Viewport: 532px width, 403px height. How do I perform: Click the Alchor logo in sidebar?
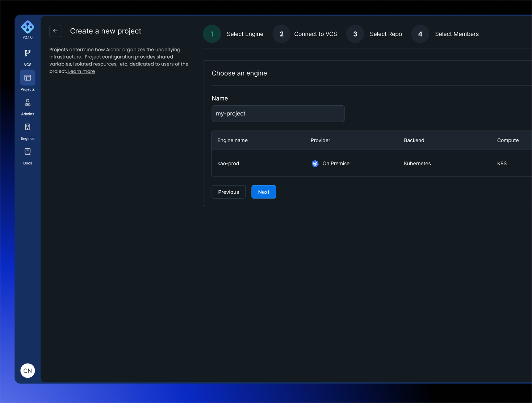point(28,27)
